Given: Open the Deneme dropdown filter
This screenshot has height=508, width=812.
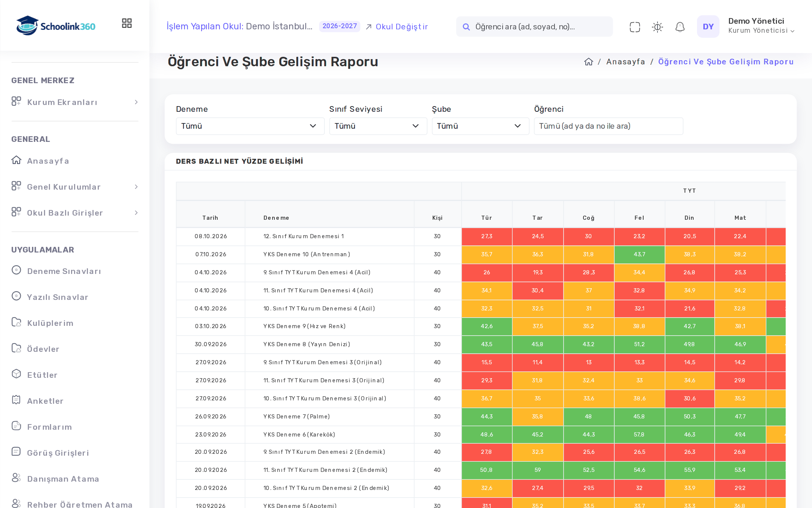Looking at the screenshot, I should click(250, 126).
